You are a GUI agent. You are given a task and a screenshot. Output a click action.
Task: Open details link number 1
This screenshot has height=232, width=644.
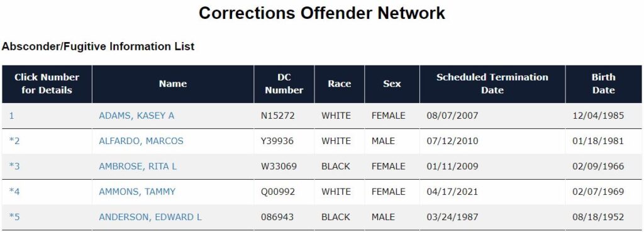point(11,116)
